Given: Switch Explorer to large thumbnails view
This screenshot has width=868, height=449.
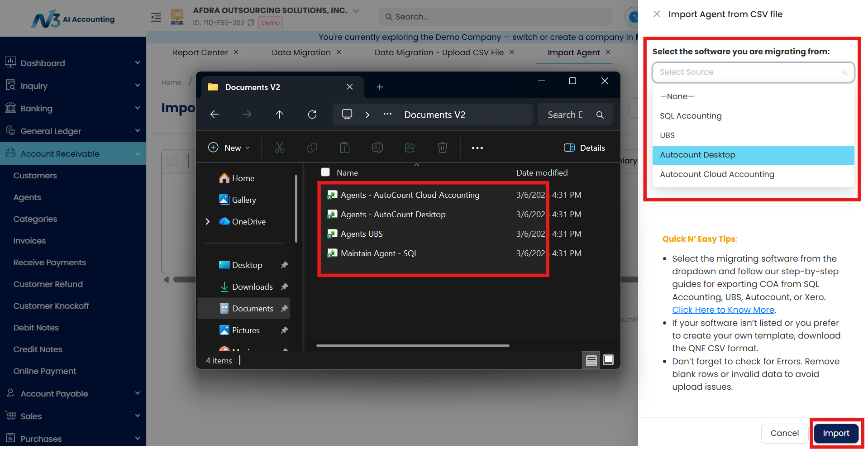Looking at the screenshot, I should [608, 360].
